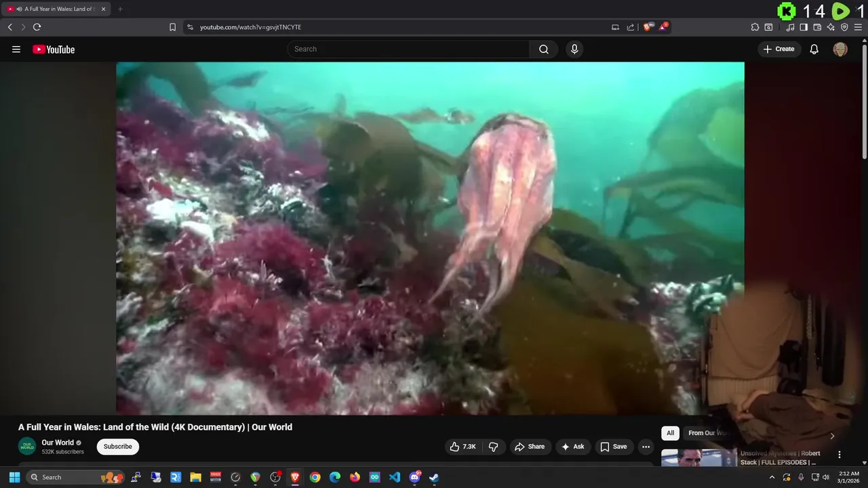Open Brave Shields lion icon

(x=648, y=27)
